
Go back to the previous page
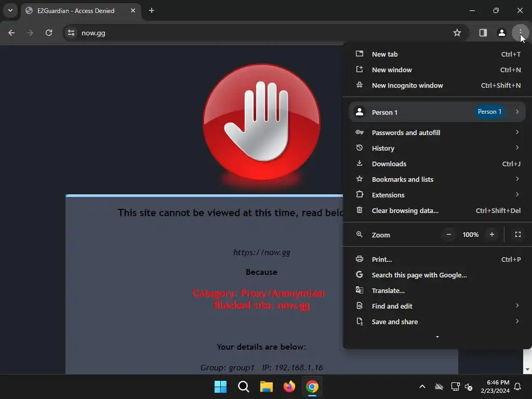pyautogui.click(x=11, y=33)
